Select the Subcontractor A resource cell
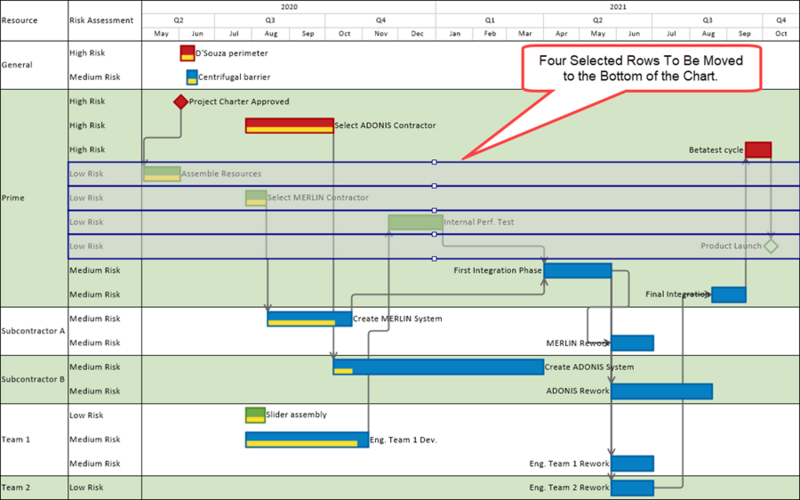The height and width of the screenshot is (500, 800). coord(34,331)
